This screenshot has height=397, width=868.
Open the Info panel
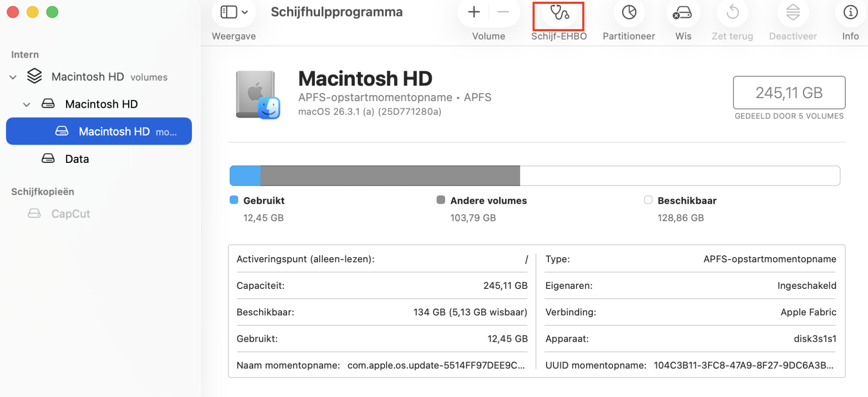pyautogui.click(x=850, y=13)
